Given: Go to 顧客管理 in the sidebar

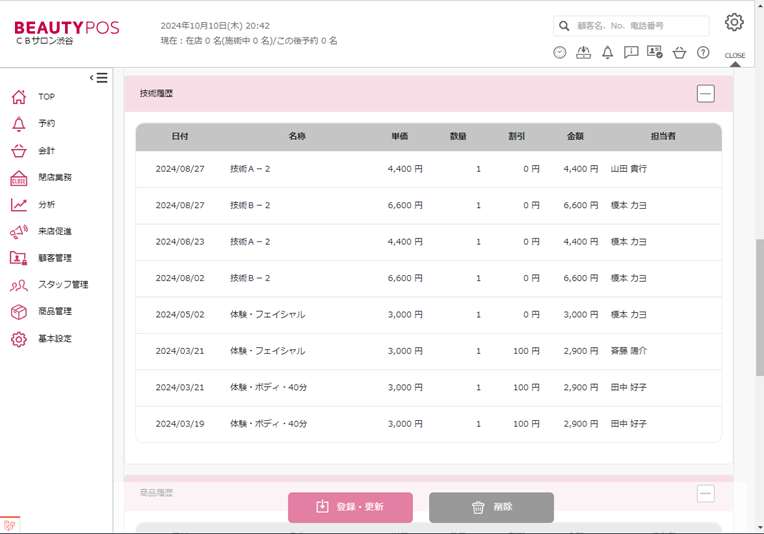Looking at the screenshot, I should (55, 258).
